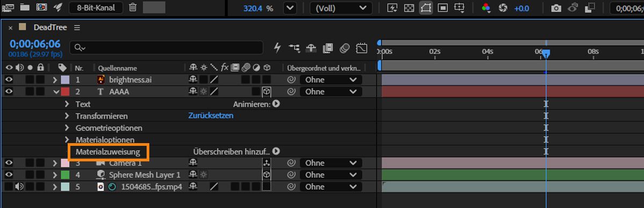Hide the brightness.ai layer with eye toggle
Screen dimensions: 644x208
(10, 79)
